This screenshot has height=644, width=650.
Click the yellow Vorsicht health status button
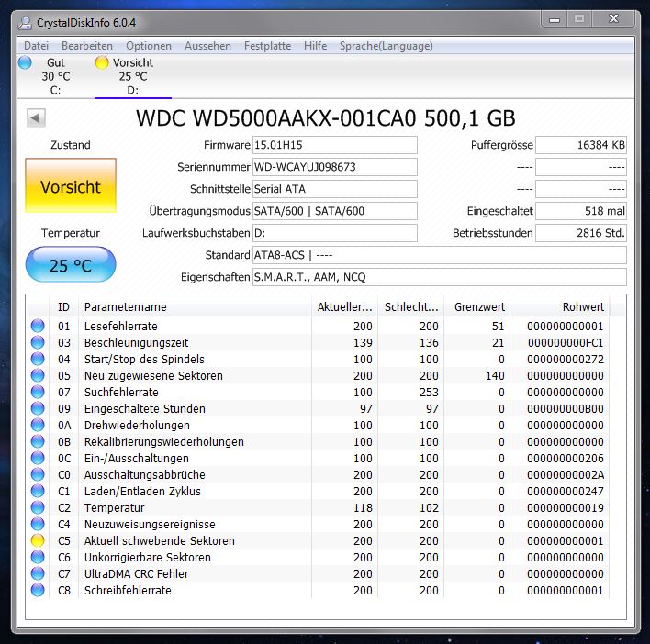pyautogui.click(x=71, y=185)
